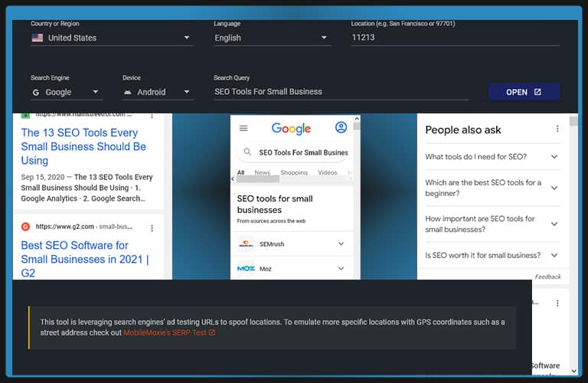Click the scroll up arrow in mobile preview
Viewport: 588px width, 383px height.
(357, 119)
